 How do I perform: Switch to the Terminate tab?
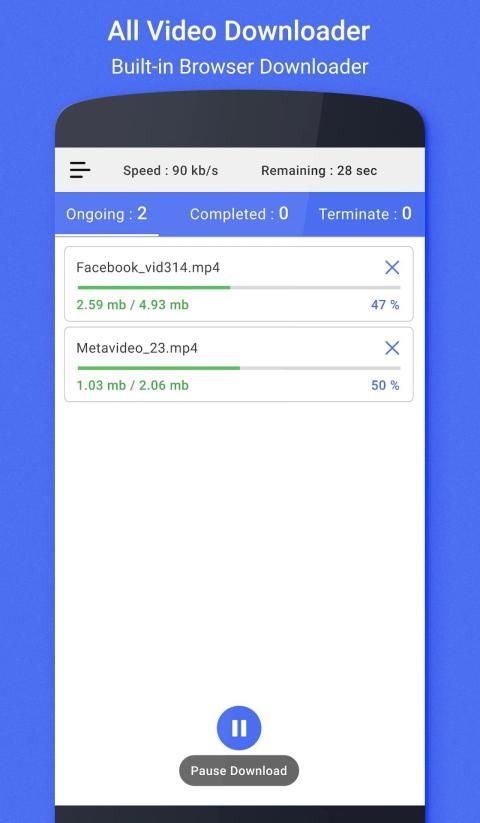(x=365, y=214)
